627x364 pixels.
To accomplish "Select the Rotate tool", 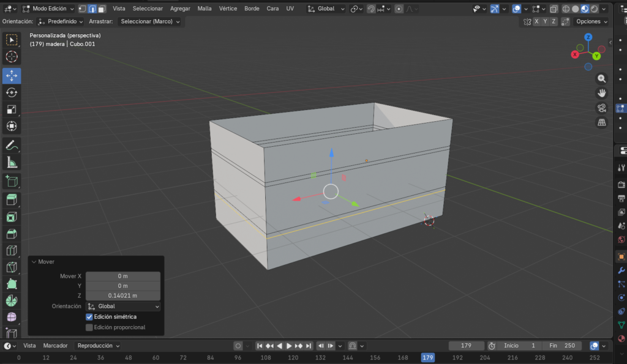I will [11, 92].
